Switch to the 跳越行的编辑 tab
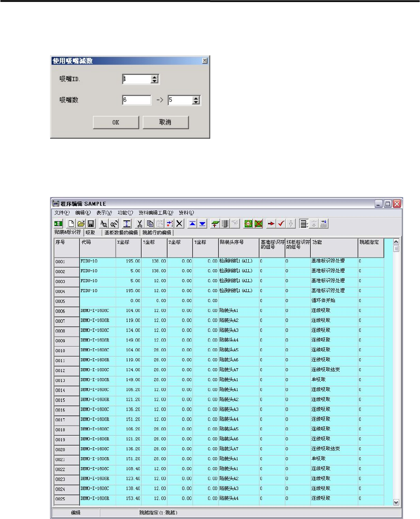Viewport: 420px width, 519px height. coord(157,232)
